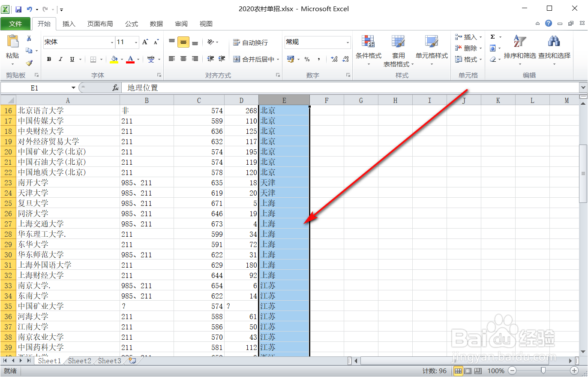
Task: Click the zoom in plus button
Action: 574,371
